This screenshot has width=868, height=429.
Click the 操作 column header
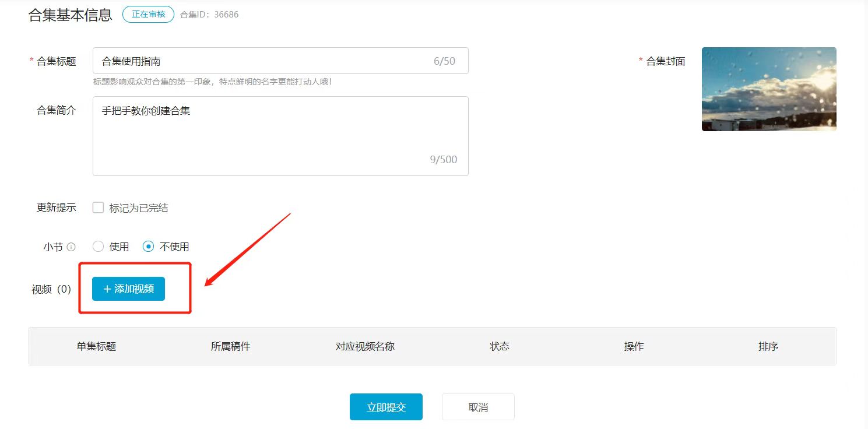[x=634, y=346]
